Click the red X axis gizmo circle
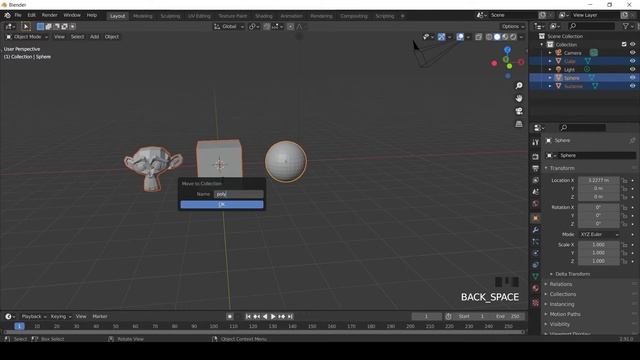Image resolution: width=640 pixels, height=360 pixels. pos(521,62)
